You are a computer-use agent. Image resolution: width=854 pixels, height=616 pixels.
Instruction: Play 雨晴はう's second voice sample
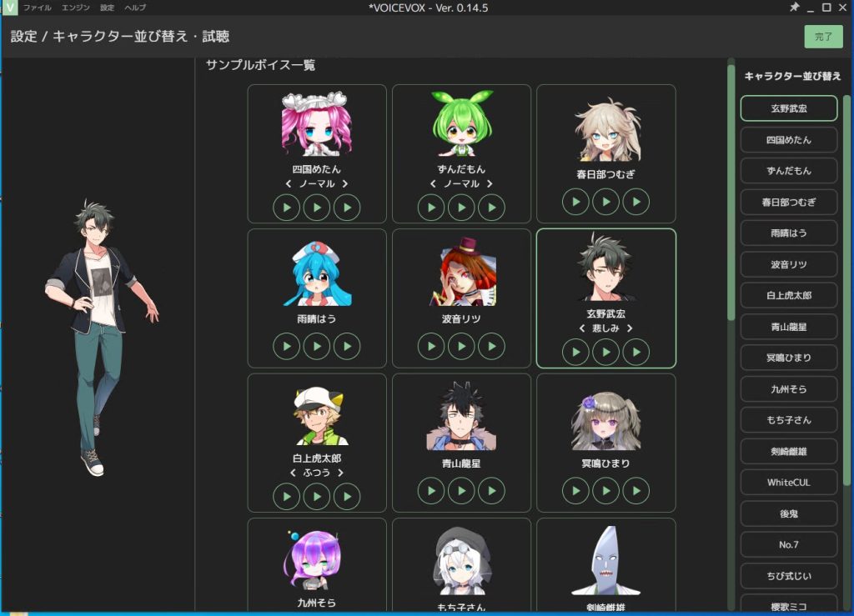317,347
